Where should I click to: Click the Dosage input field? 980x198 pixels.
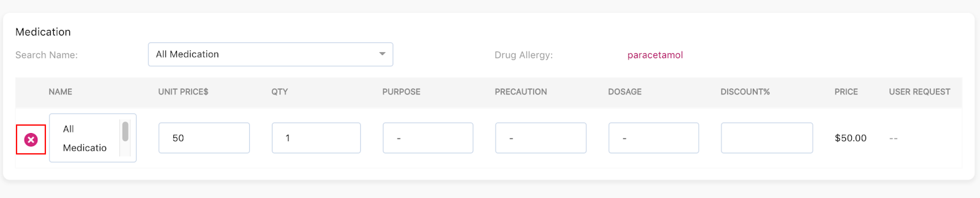[x=654, y=138]
